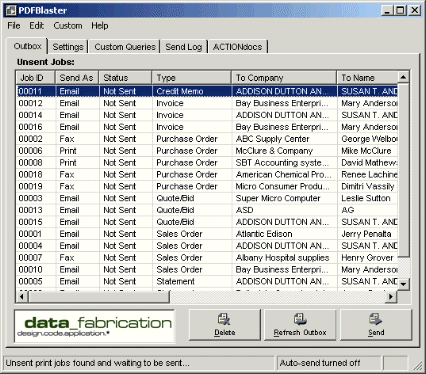Image resolution: width=426 pixels, height=374 pixels.
Task: Select job 00002 row
Action: coord(207,139)
